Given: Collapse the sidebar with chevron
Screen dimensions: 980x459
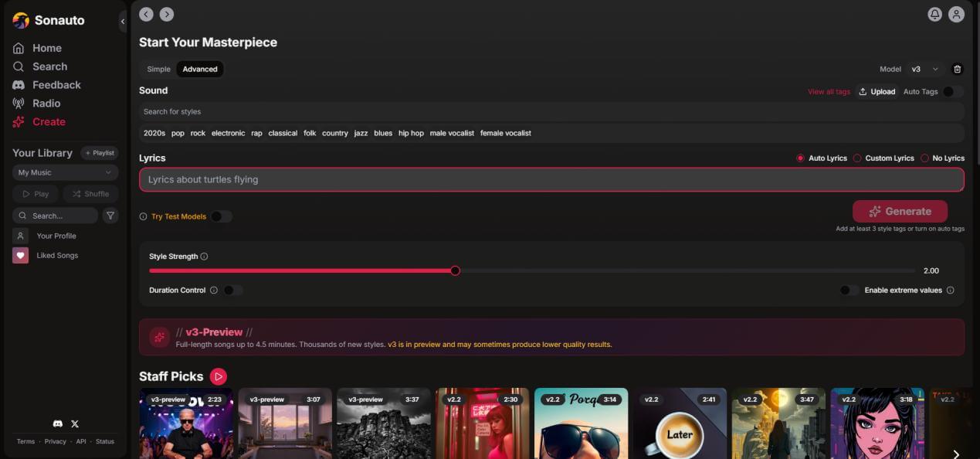Looking at the screenshot, I should coord(122,22).
